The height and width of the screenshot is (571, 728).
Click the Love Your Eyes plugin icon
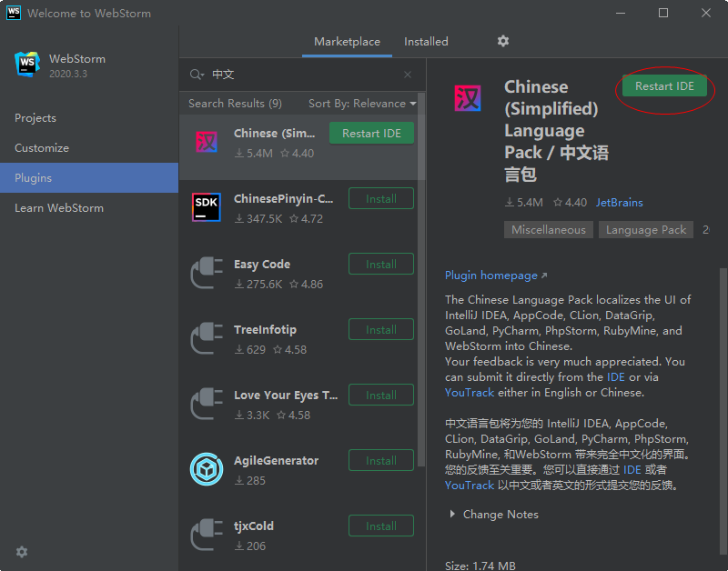(x=207, y=404)
